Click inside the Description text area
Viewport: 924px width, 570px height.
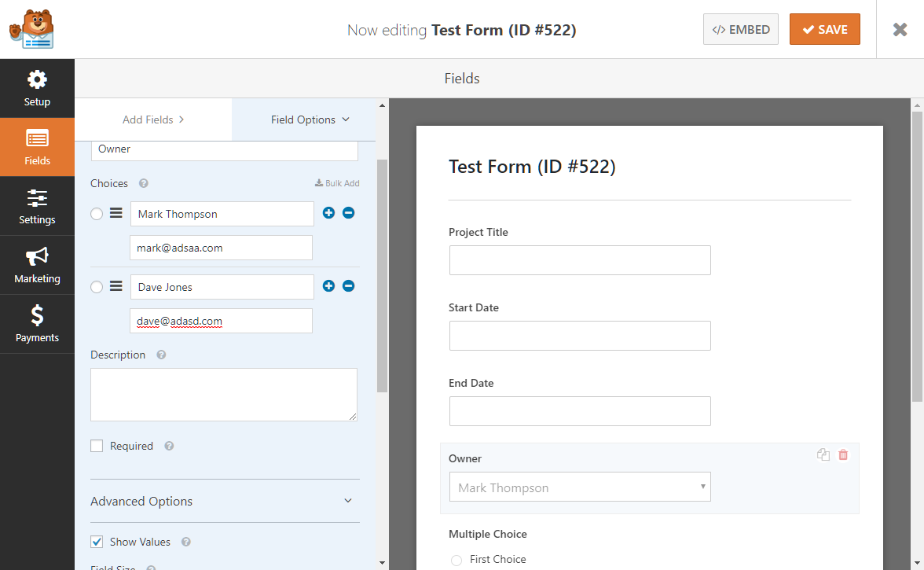224,393
